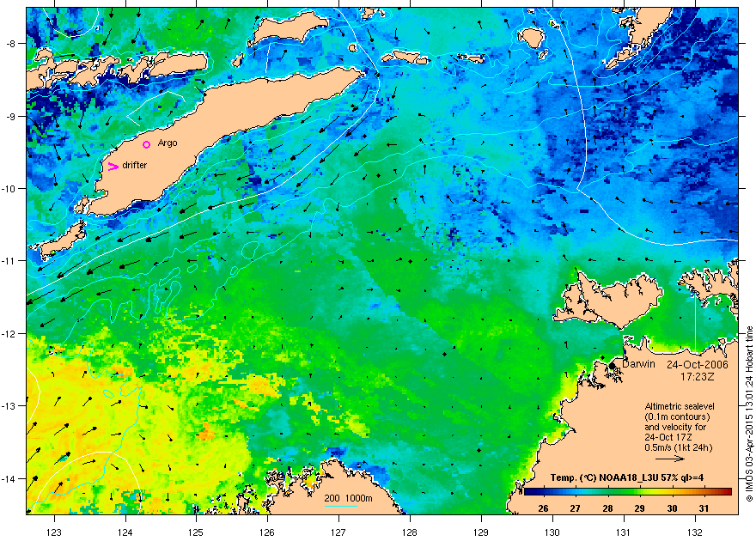Image resolution: width=756 pixels, height=541 pixels.
Task: Click the colorbar label '28'
Action: click(x=607, y=508)
